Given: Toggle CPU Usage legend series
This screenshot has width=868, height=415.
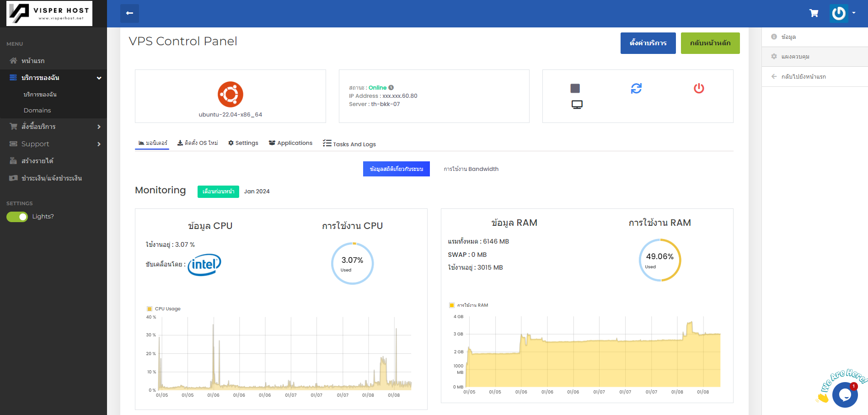Looking at the screenshot, I should 164,309.
